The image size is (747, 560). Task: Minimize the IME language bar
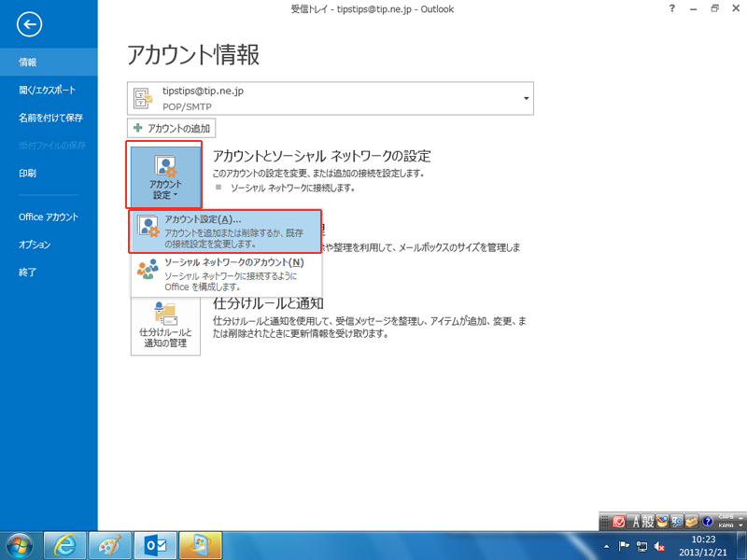[740, 517]
